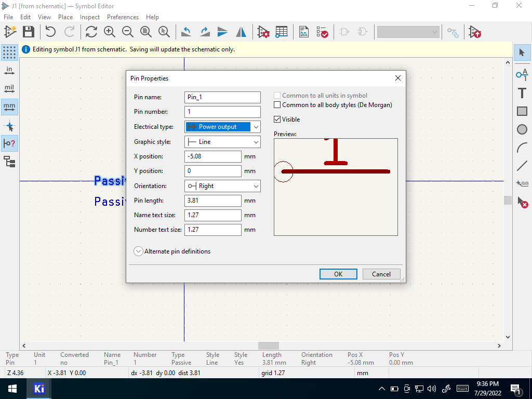Zoom out with the magnifier minus icon
This screenshot has height=399, width=532.
(x=128, y=32)
